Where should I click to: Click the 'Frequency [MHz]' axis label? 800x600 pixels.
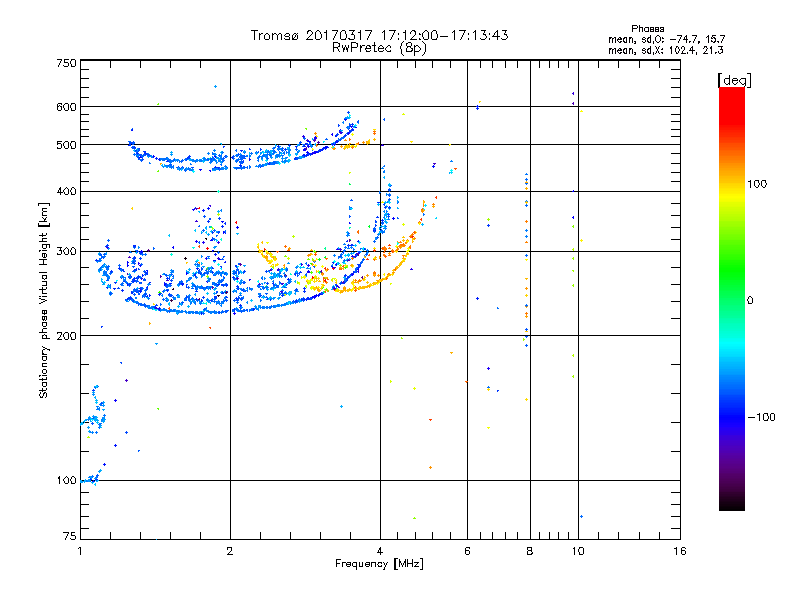[379, 564]
